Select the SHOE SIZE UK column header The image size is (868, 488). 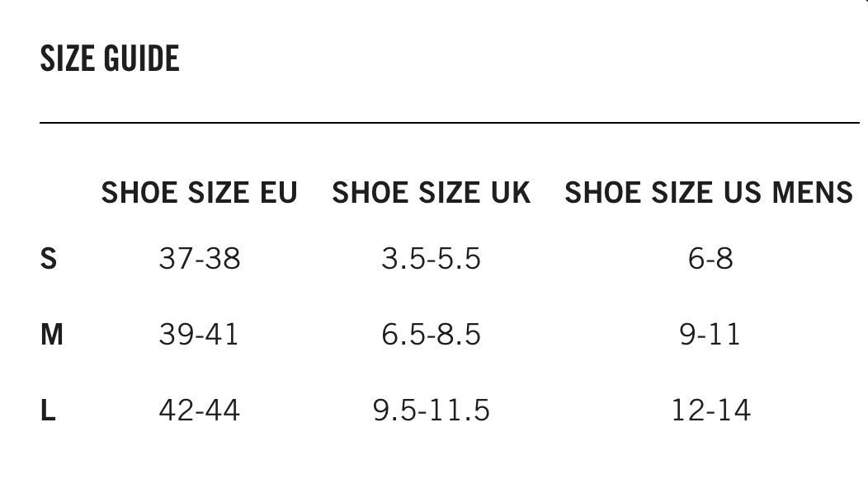click(x=431, y=193)
